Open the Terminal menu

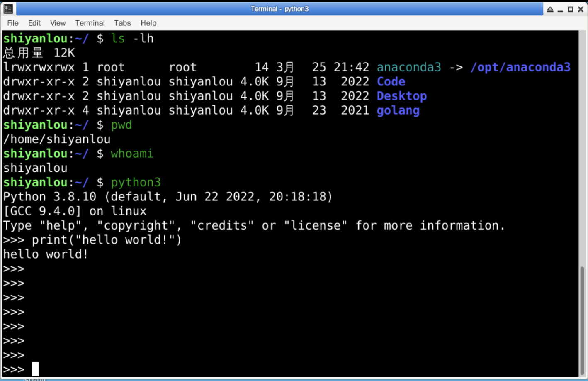[x=90, y=23]
